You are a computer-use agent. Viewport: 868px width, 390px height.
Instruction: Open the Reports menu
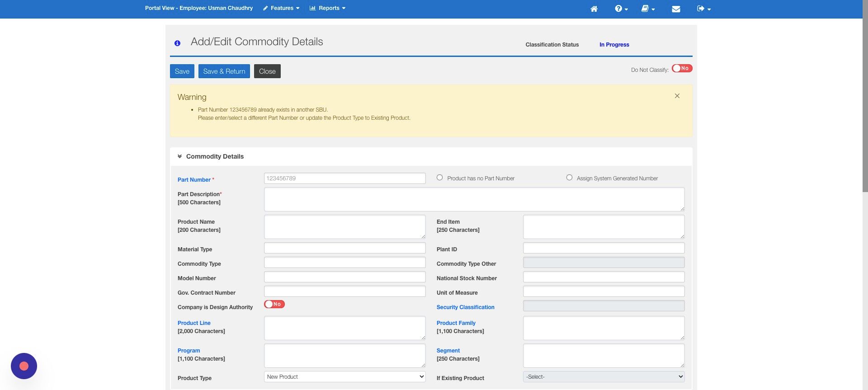click(x=328, y=8)
